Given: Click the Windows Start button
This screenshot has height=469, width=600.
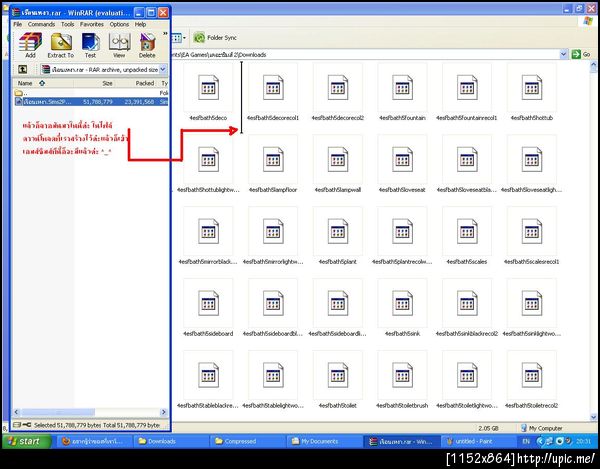Looking at the screenshot, I should 26,441.
